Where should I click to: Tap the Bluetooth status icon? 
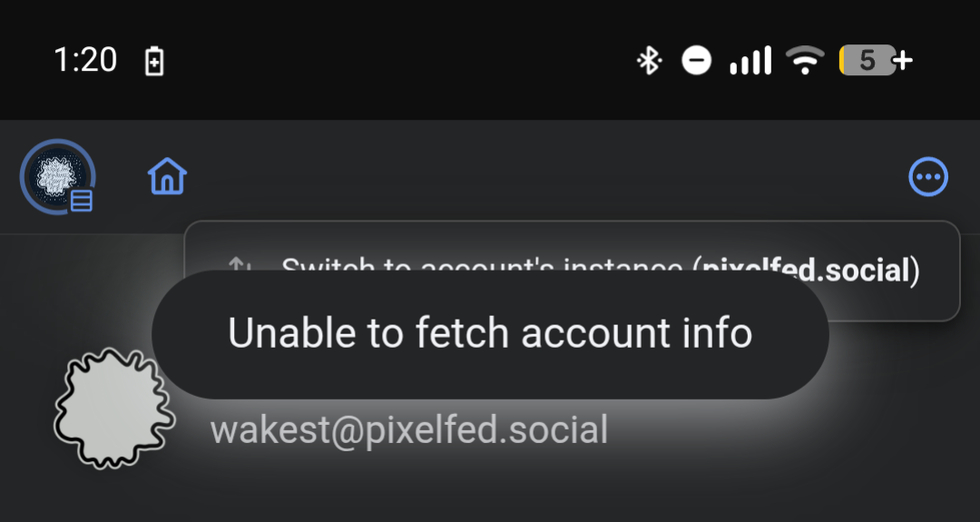648,61
